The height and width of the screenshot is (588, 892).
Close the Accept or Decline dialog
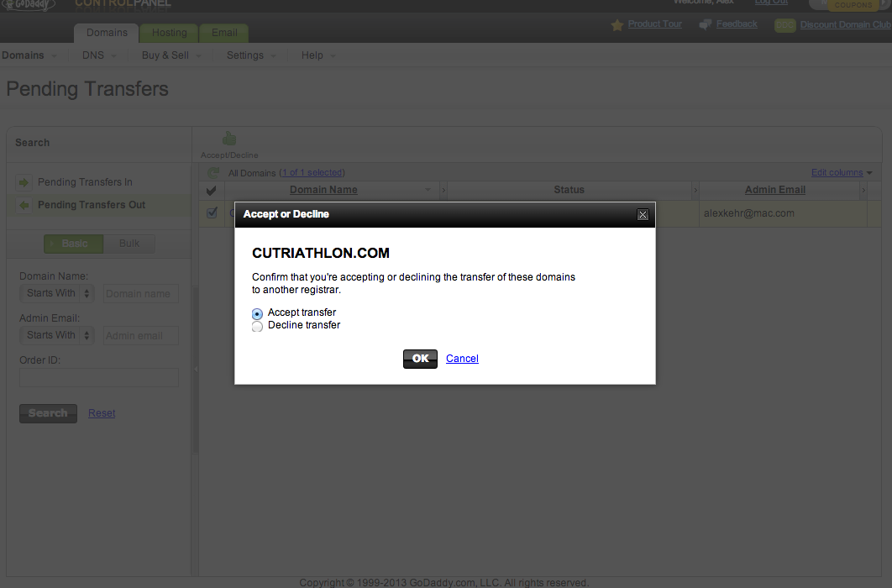643,215
